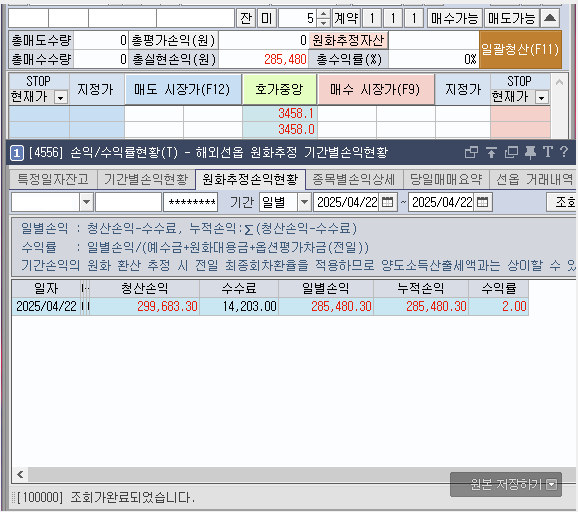578x512 pixels.
Task: Click the duplicate window icon in title bar
Action: click(511, 152)
